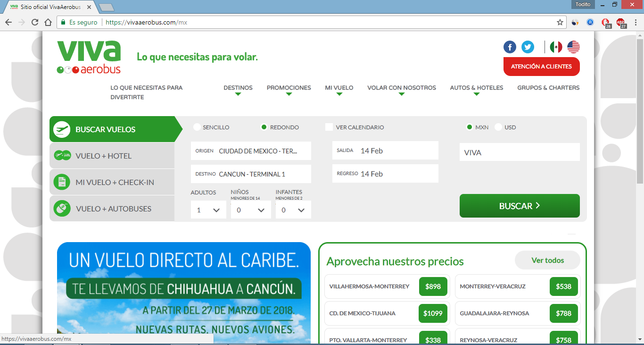Image resolution: width=644 pixels, height=345 pixels.
Task: Select the Mexico flag icon
Action: (556, 47)
